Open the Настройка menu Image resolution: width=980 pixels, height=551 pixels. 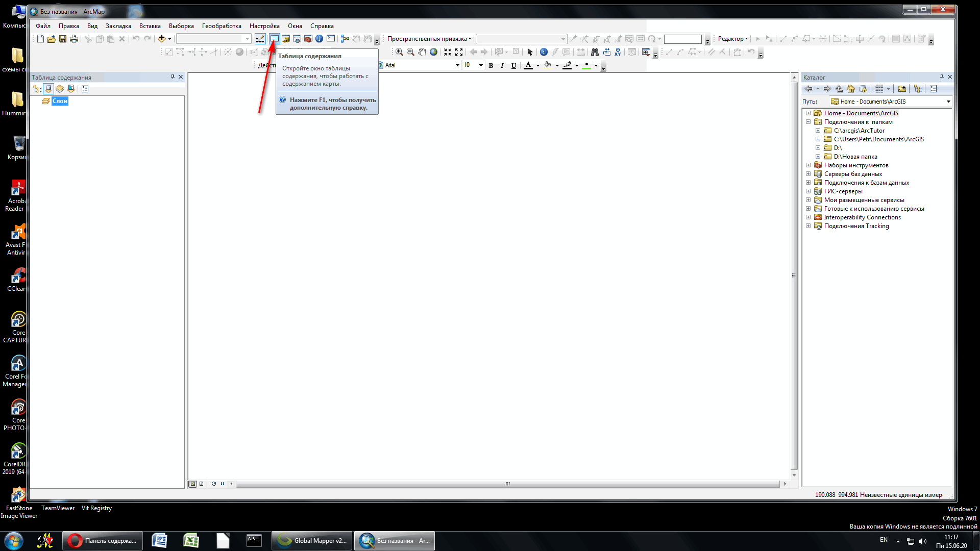[x=264, y=26]
